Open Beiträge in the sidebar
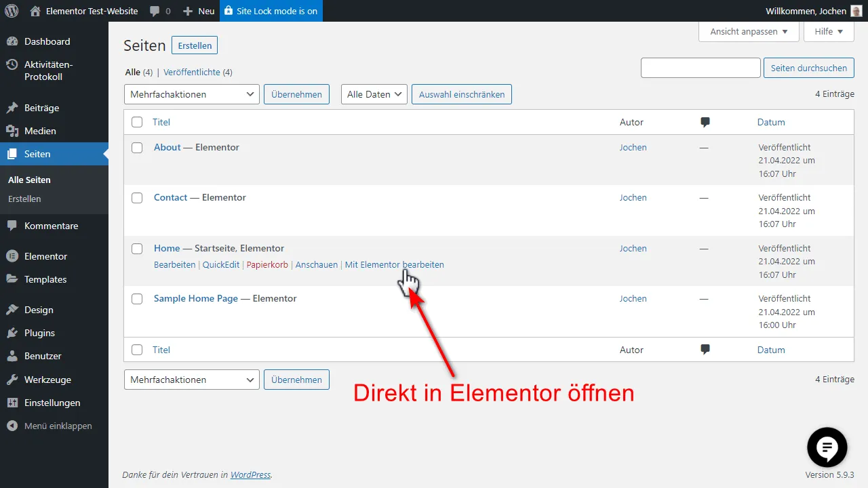Screen dimensions: 868x488 pos(41,108)
